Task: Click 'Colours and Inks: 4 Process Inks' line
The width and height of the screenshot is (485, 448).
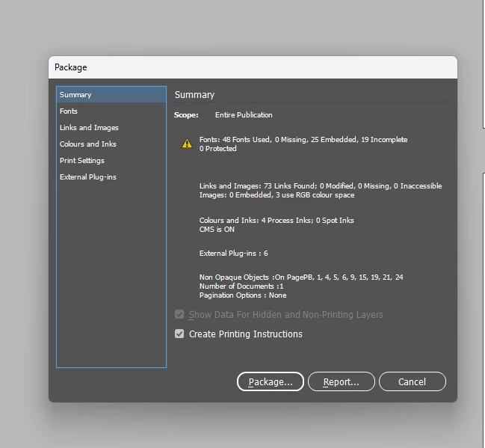Action: click(277, 221)
